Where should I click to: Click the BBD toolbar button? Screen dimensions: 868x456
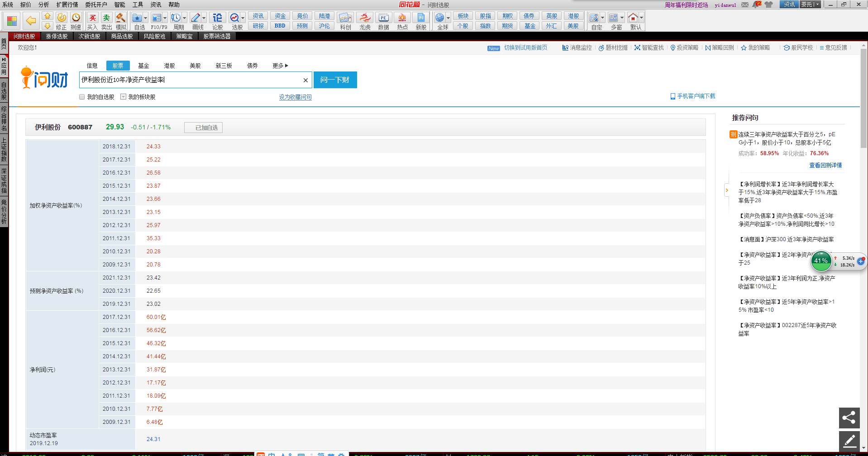coord(280,26)
